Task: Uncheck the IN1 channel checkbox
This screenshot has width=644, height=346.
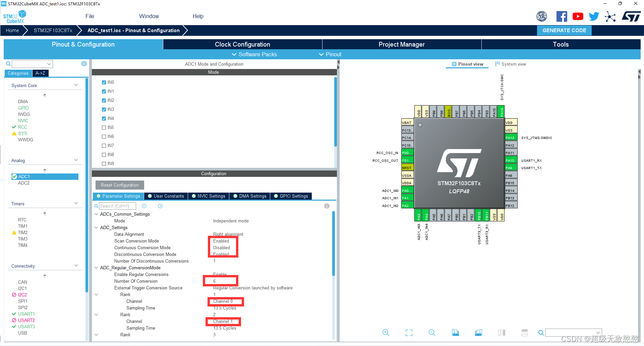Action: [104, 91]
